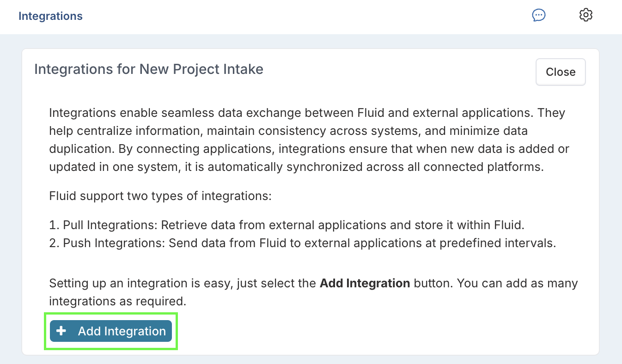Open the settings gear icon
Image resolution: width=622 pixels, height=364 pixels.
click(585, 15)
